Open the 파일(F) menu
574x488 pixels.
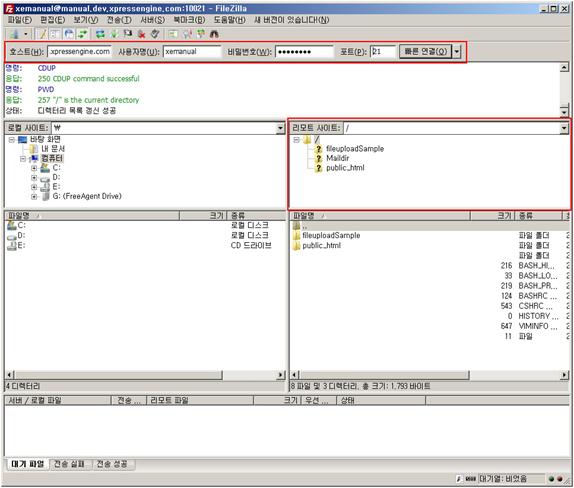(20, 20)
